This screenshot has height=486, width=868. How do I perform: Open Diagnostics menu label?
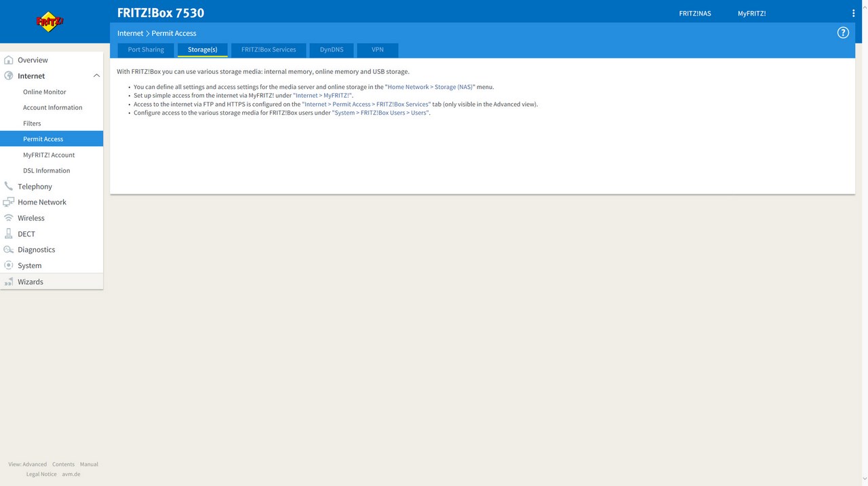(x=37, y=250)
